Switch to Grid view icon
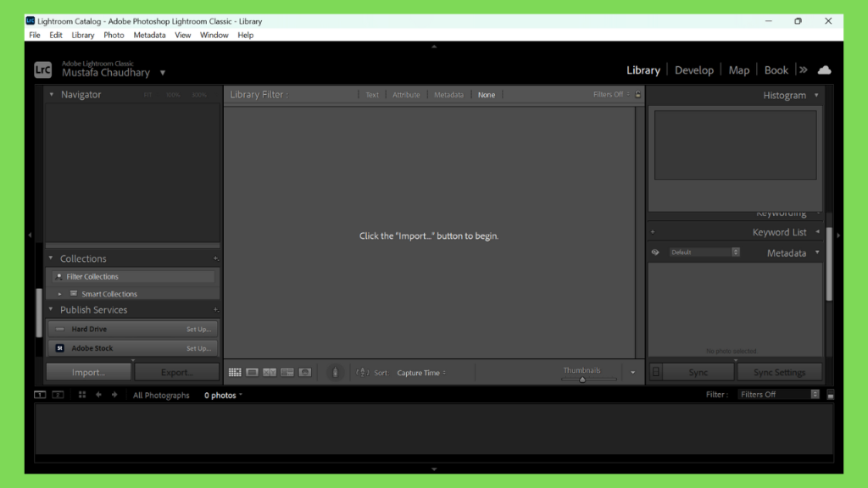The image size is (868, 488). pos(235,373)
